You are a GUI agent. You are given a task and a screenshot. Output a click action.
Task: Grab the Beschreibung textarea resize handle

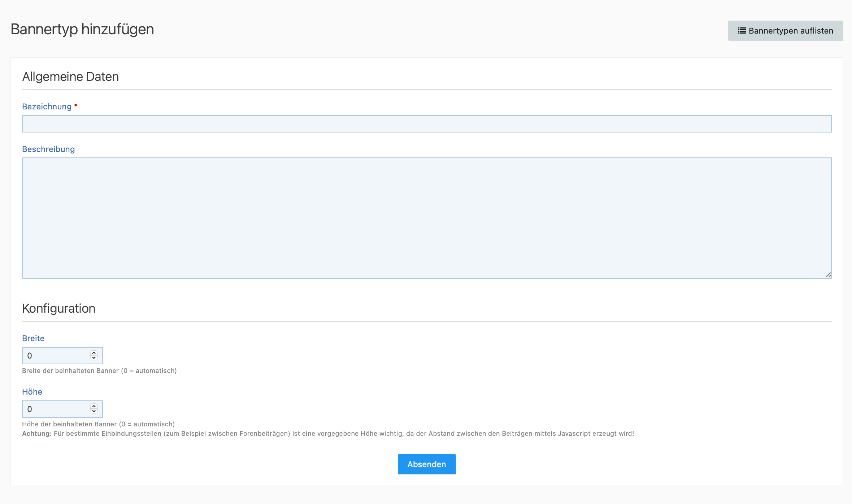point(828,275)
